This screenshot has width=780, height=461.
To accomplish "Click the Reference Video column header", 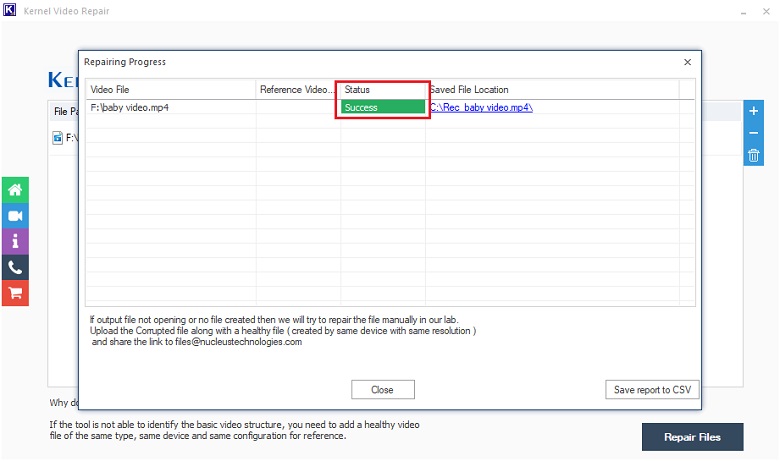I will tap(297, 90).
